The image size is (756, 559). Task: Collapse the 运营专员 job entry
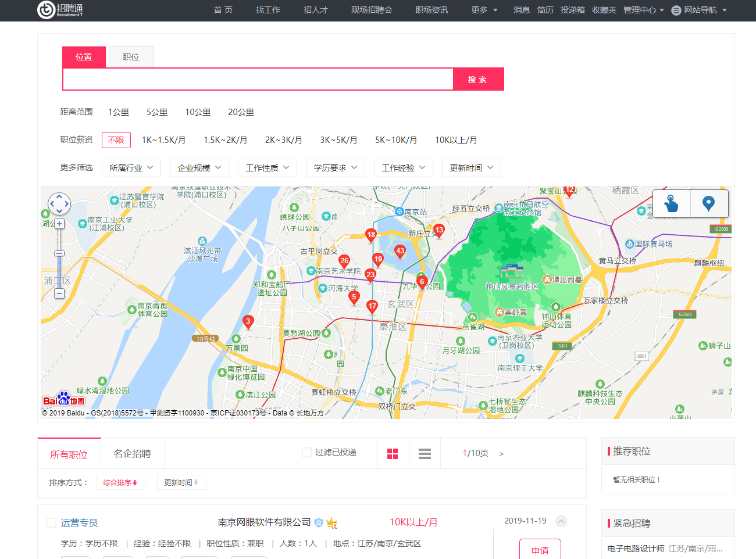tap(561, 521)
